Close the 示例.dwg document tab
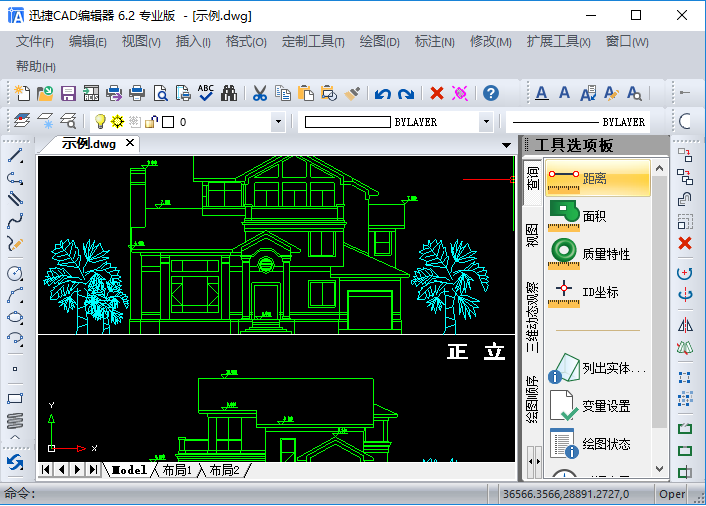 coord(130,143)
